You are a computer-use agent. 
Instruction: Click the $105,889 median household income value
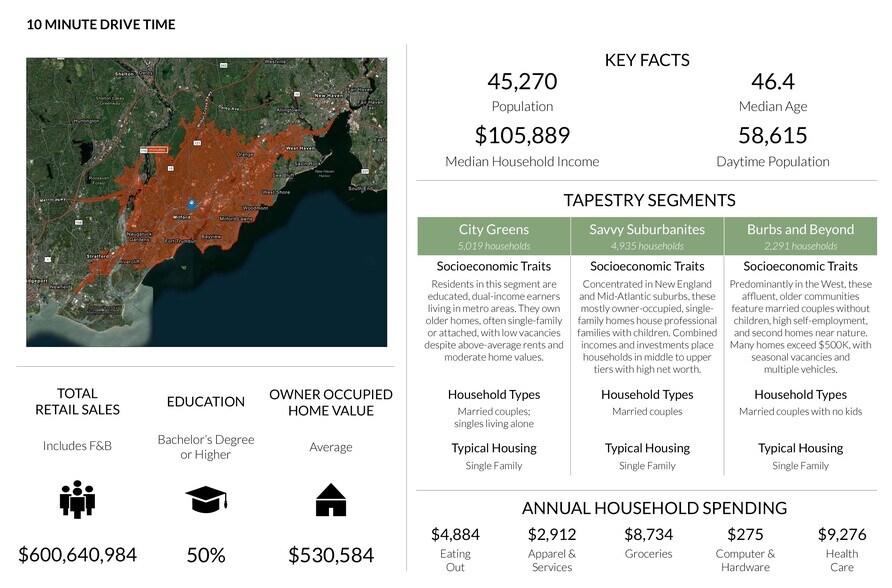(x=522, y=136)
